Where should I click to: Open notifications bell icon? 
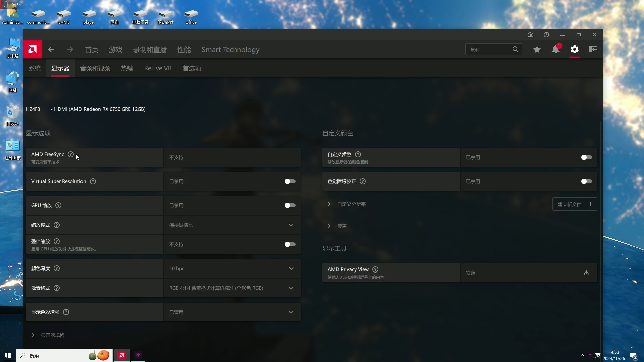(556, 49)
